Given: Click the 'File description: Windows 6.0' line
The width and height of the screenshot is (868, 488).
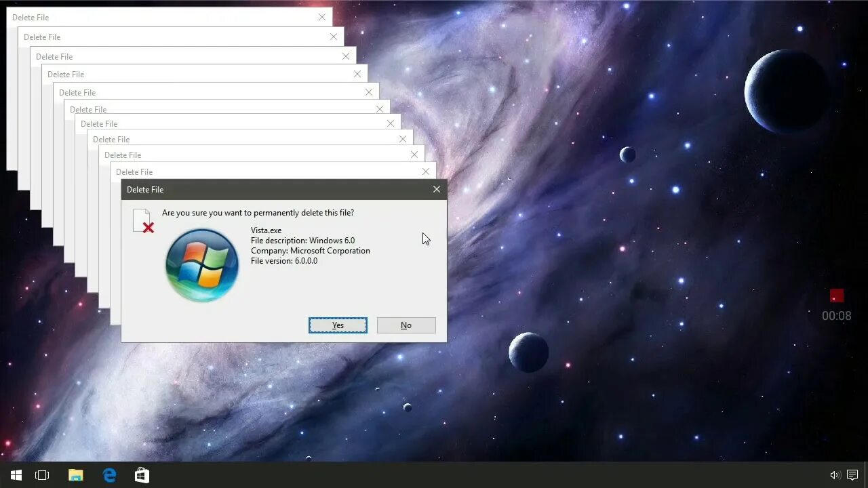Looking at the screenshot, I should [x=302, y=241].
